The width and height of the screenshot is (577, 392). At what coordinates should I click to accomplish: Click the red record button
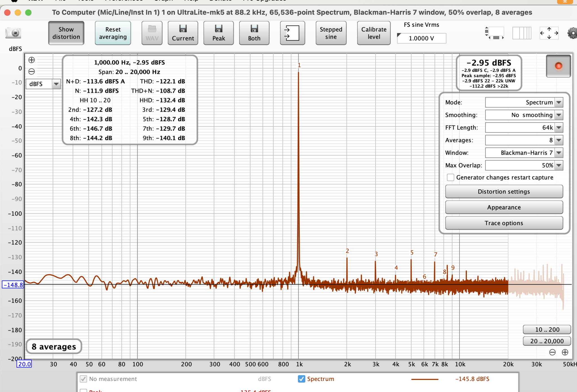(558, 66)
